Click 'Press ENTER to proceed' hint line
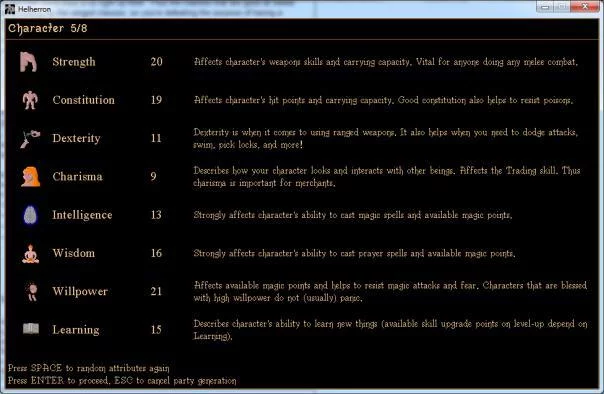 pos(122,381)
